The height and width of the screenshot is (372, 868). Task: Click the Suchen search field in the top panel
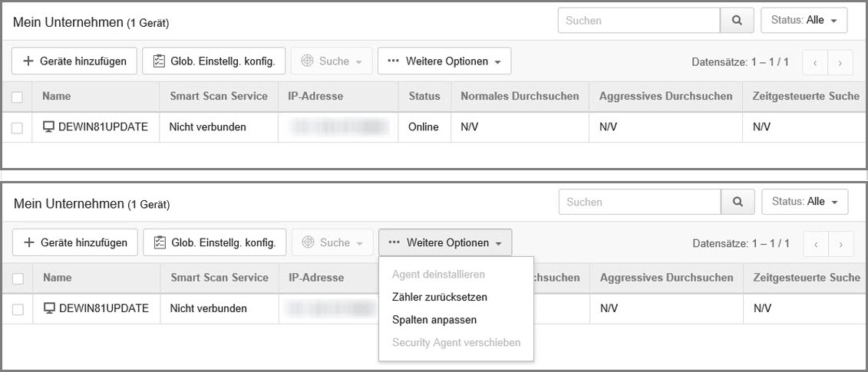639,21
